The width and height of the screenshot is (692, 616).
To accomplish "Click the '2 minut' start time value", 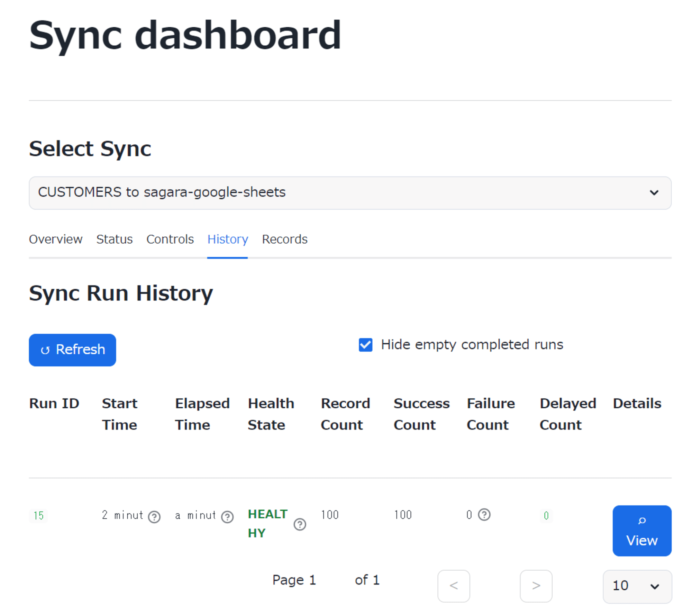I will (122, 515).
